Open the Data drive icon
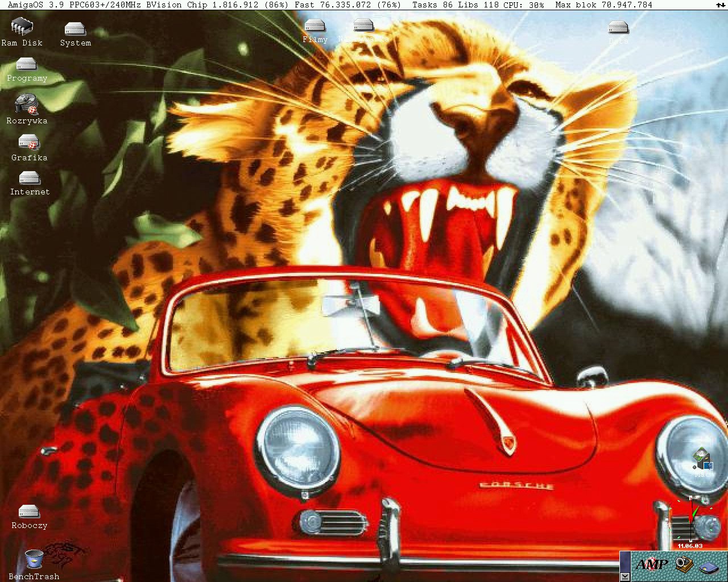Viewport: 728px width, 582px height. (x=618, y=33)
